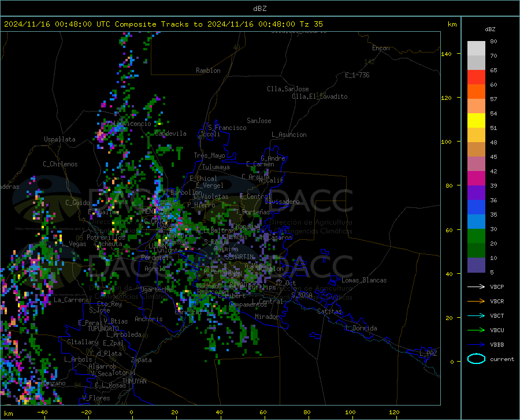Screen dimensions: 520x420
Task: Click the 'Tz 35' threshold value in header
Action: [x=311, y=24]
